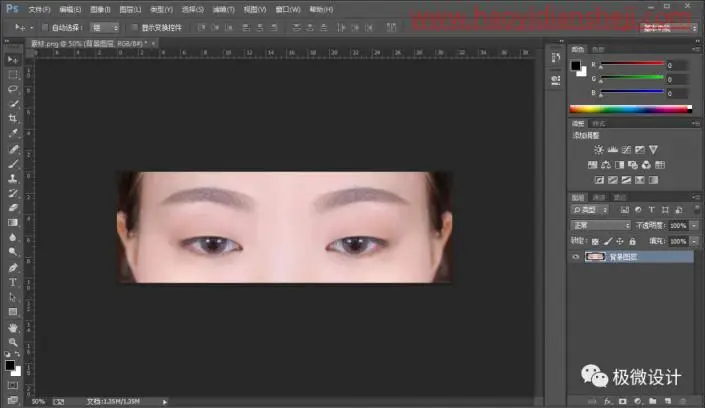Add a Vibrance adjustment triangle icon
This screenshot has height=408, width=705.
coord(653,149)
